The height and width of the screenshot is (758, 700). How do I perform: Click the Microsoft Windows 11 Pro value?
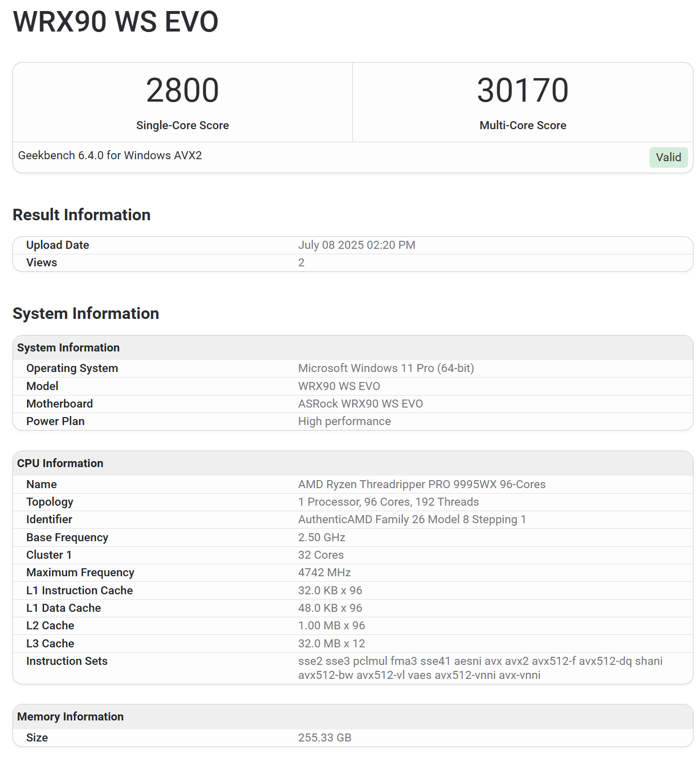click(x=386, y=368)
